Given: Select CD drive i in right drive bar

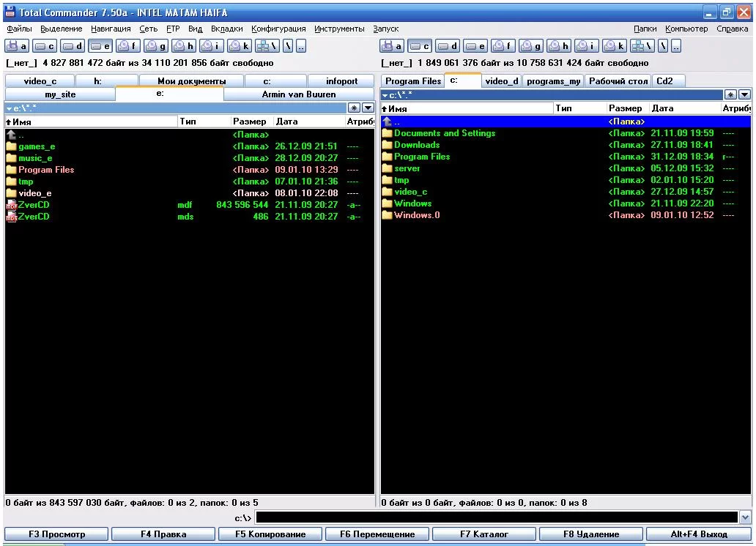Looking at the screenshot, I should (587, 46).
